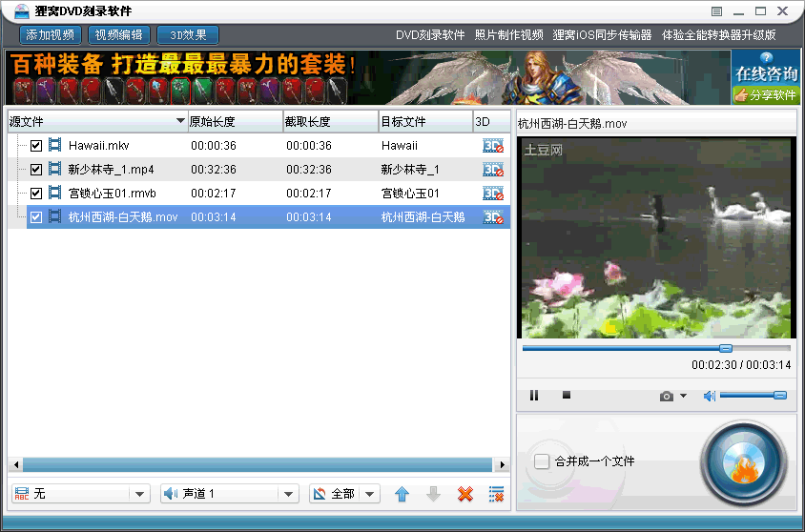
Task: Click the 00:32:36 original length cell
Action: 214,170
